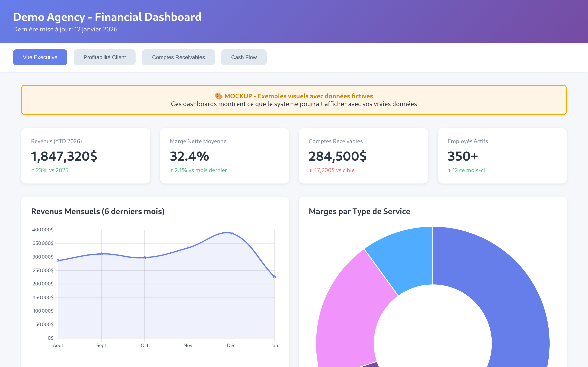Screen dimensions: 588x367
Task: Click the palette emoji in the mockup banner
Action: (219, 96)
